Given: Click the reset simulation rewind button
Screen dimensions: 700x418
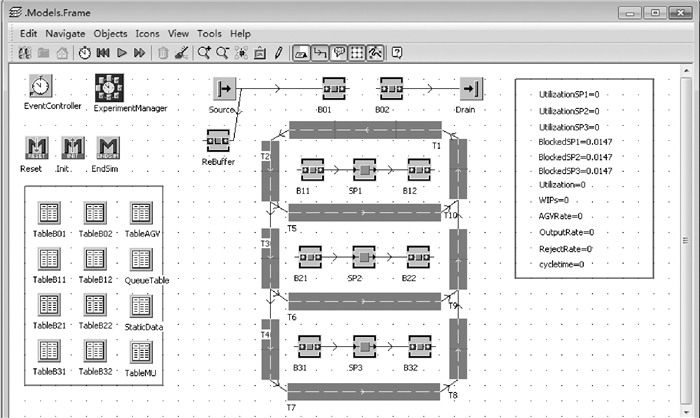Looking at the screenshot, I should tap(103, 52).
